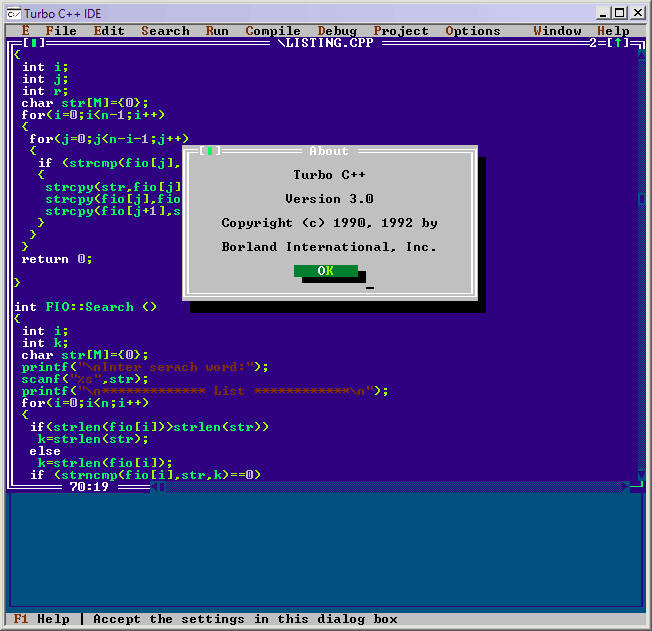Minimize the Turbo C++ IDE window
This screenshot has width=652, height=631.
tap(603, 13)
